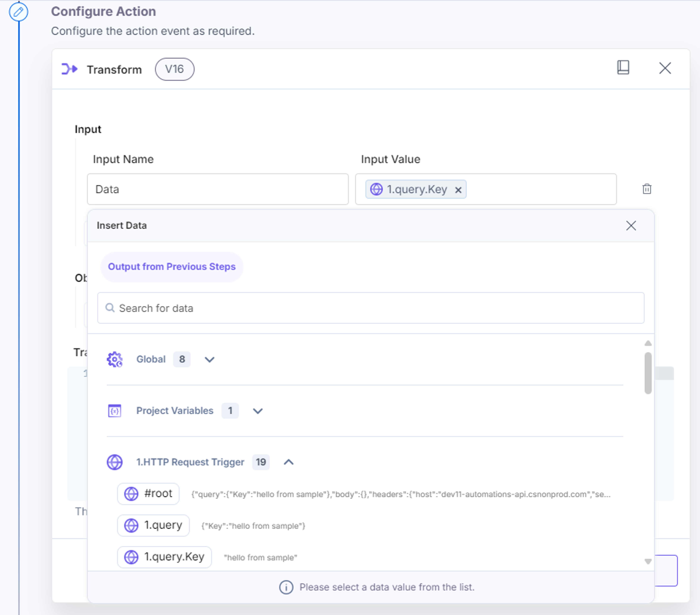
Task: Expand the Global section chevron
Action: click(210, 359)
